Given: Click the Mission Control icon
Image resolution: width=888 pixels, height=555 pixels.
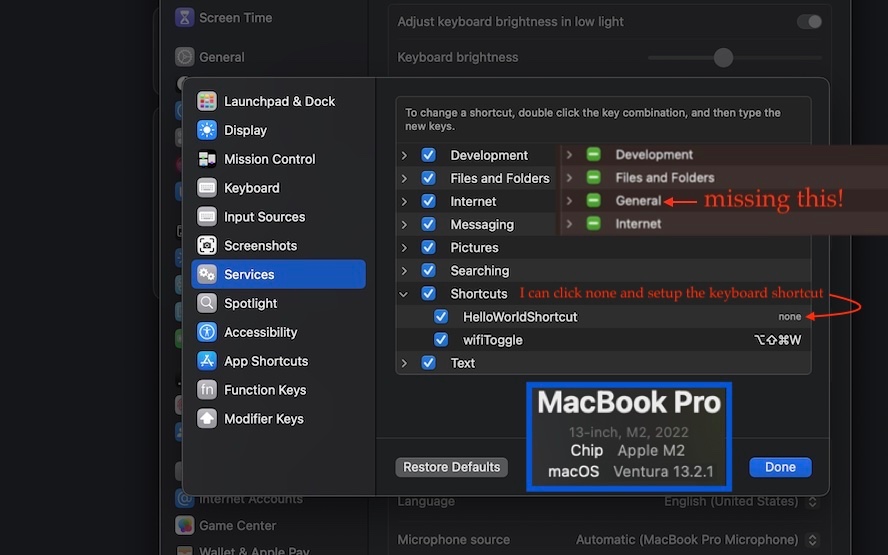Looking at the screenshot, I should pos(207,159).
